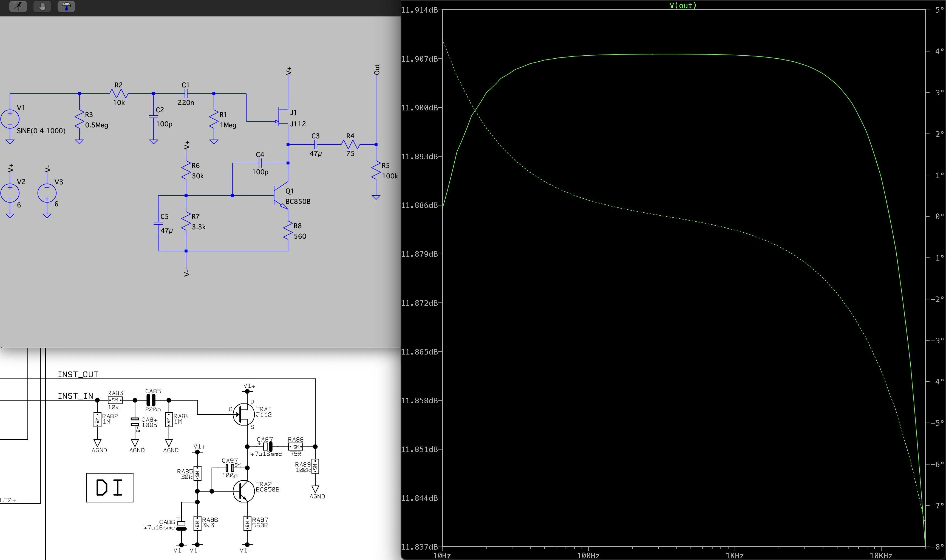
Task: Click the 220n value of C1
Action: coord(186,102)
